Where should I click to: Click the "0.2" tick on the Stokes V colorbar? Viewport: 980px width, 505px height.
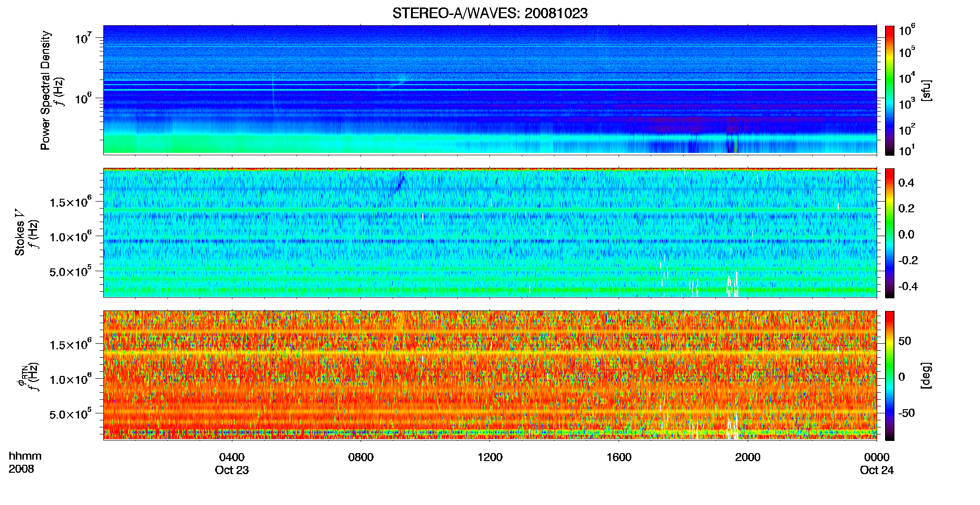click(906, 209)
